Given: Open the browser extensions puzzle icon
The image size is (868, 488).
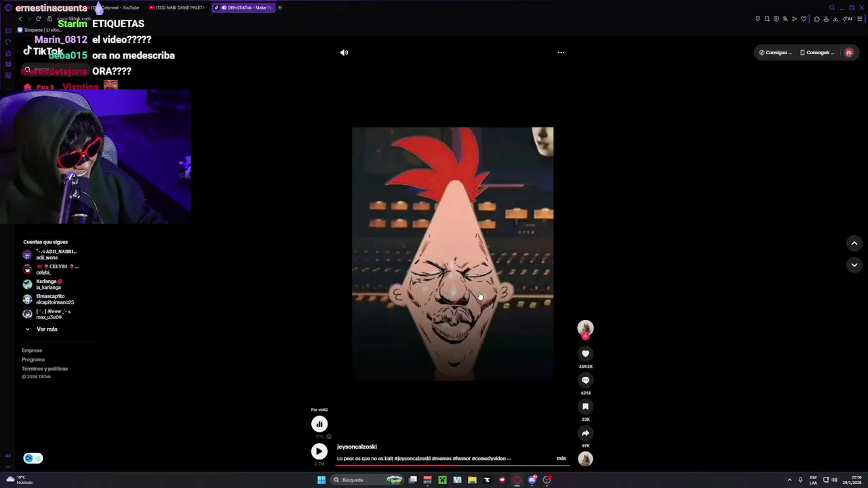Looking at the screenshot, I should click(x=817, y=19).
